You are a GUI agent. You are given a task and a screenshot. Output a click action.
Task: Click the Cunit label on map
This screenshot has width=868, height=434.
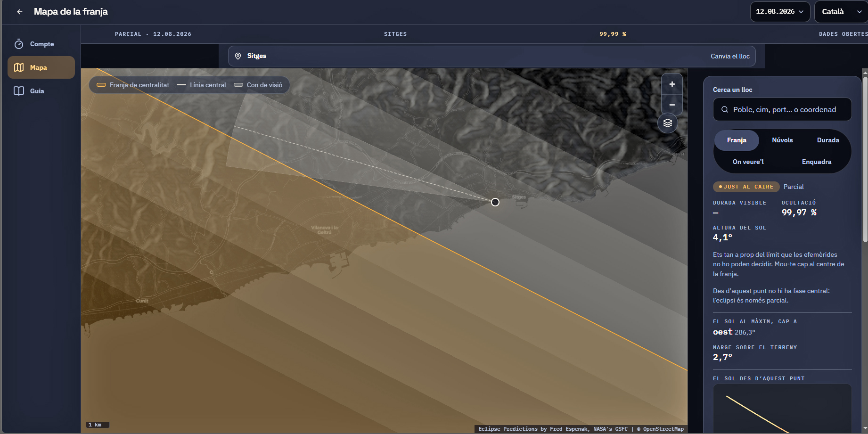pos(142,301)
